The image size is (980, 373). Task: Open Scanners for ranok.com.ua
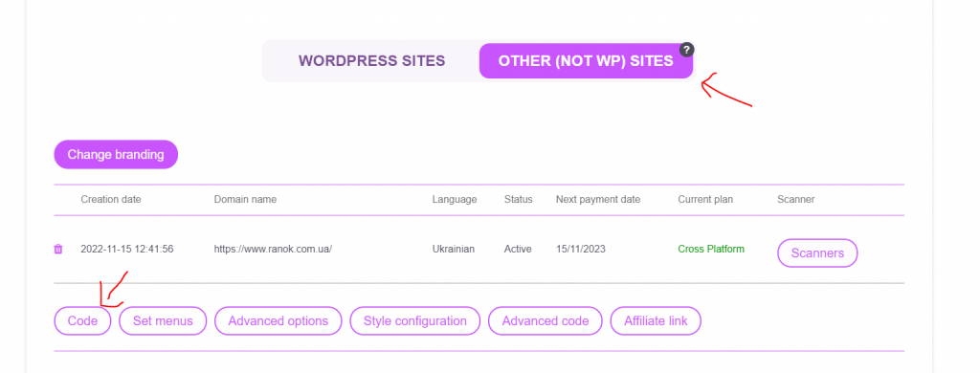tap(817, 253)
